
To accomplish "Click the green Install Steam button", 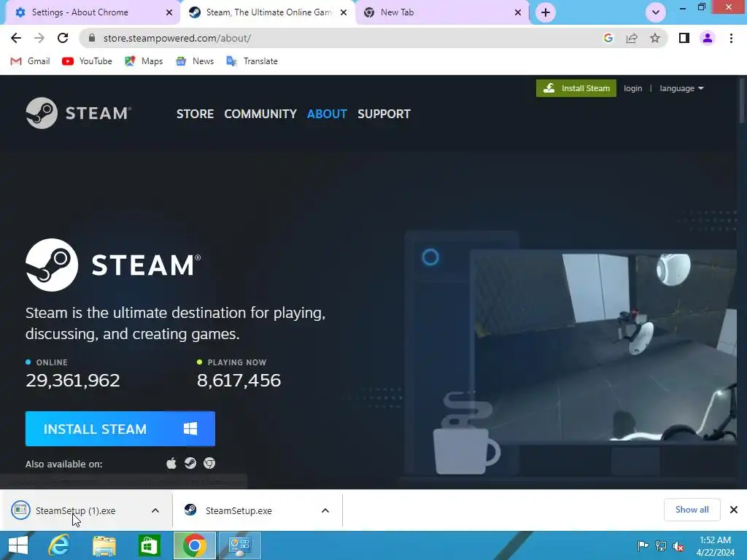I will click(x=576, y=88).
